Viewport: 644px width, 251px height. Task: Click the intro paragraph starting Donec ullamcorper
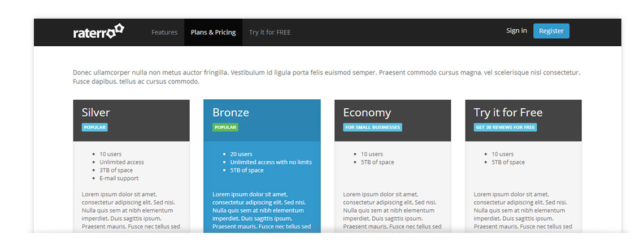coord(326,77)
